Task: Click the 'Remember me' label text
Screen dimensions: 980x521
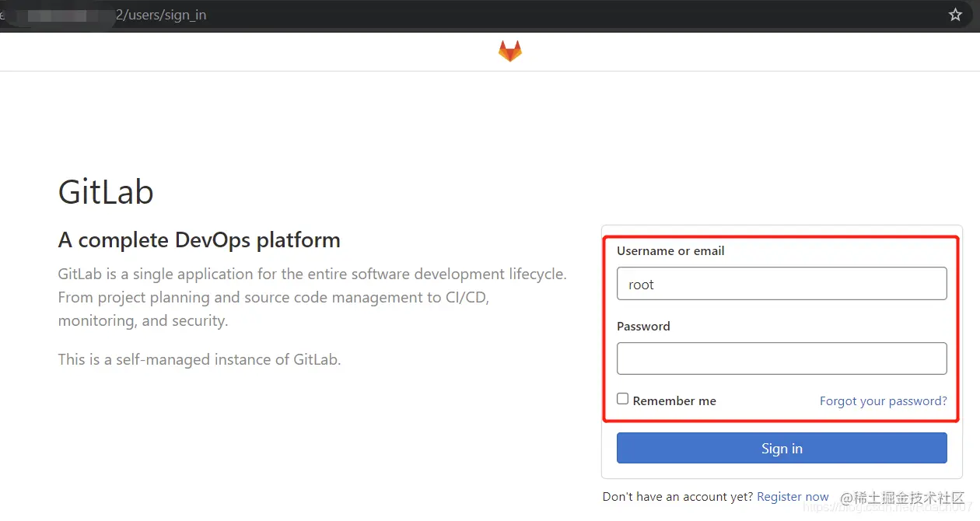Action: coord(674,401)
